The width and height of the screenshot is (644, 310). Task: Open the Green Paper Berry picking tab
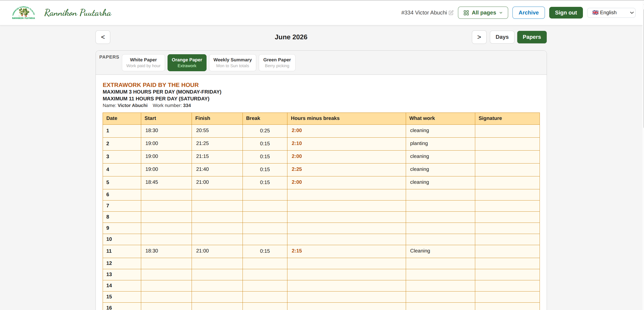coord(277,63)
